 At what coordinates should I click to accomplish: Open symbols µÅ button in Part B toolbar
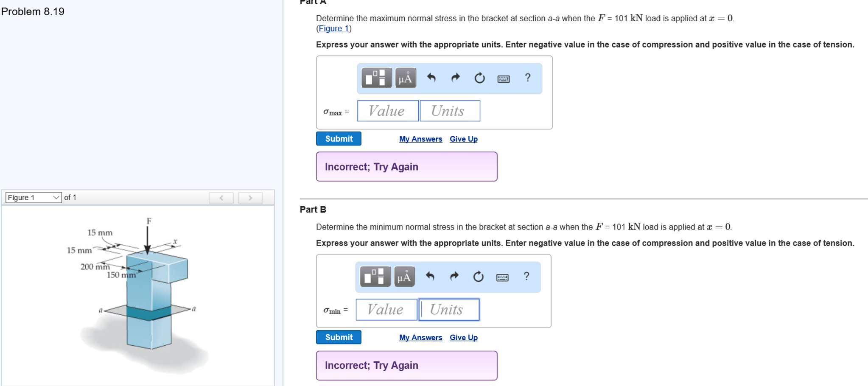click(x=404, y=277)
